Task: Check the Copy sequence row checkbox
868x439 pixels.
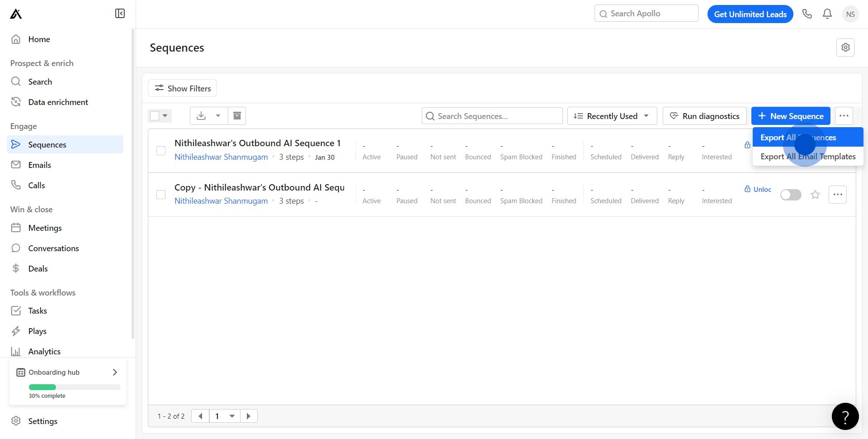Action: [161, 195]
